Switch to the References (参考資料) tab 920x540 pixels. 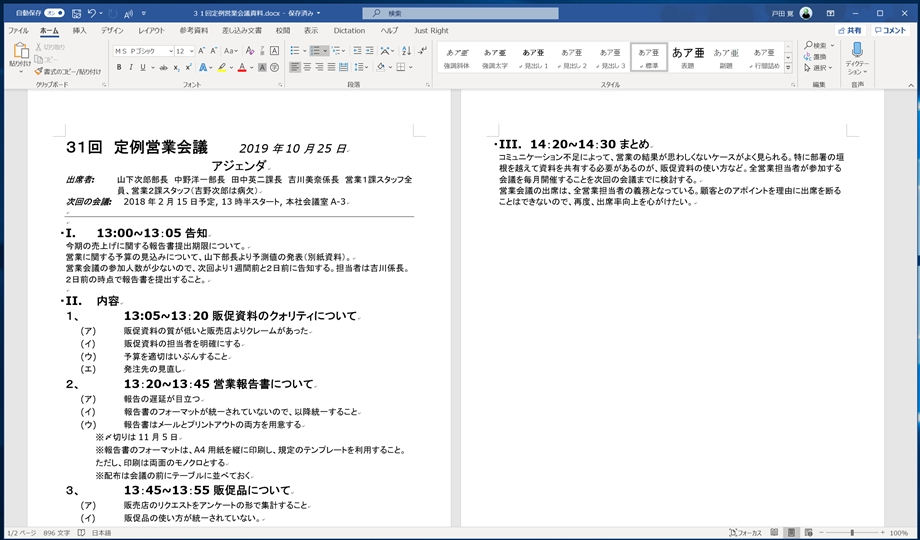(194, 31)
